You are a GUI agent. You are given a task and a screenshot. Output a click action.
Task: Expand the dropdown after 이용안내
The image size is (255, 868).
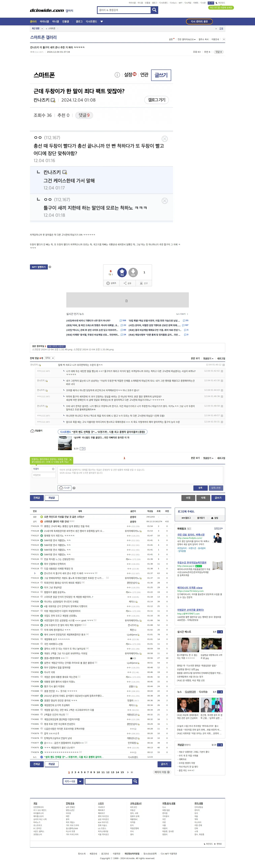pyautogui.click(x=224, y=39)
